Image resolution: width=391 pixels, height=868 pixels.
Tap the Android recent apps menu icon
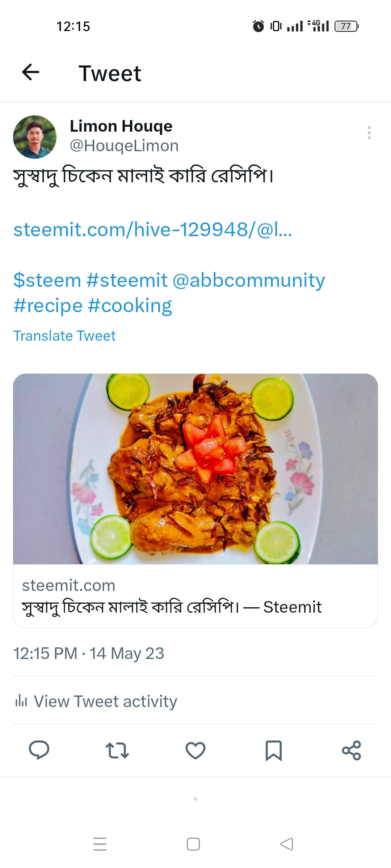coord(100,844)
